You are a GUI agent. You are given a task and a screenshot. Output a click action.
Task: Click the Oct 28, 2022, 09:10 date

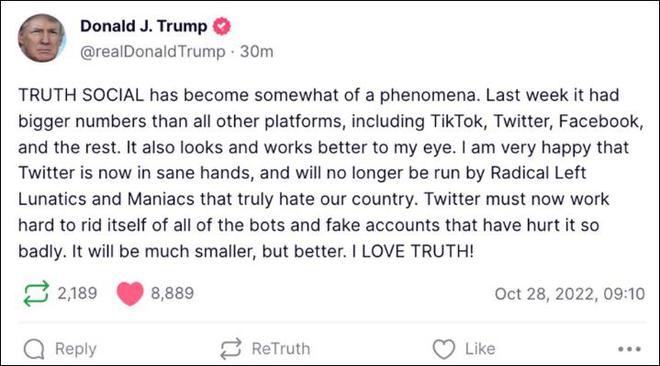pyautogui.click(x=570, y=294)
